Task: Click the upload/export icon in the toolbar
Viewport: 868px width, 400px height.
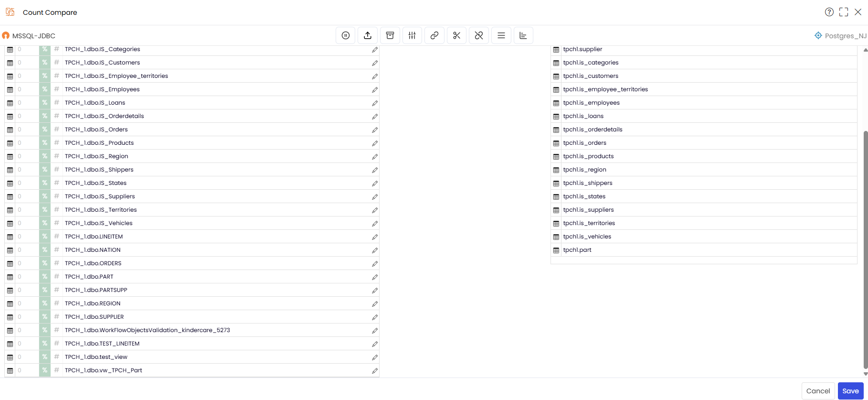Action: [368, 35]
